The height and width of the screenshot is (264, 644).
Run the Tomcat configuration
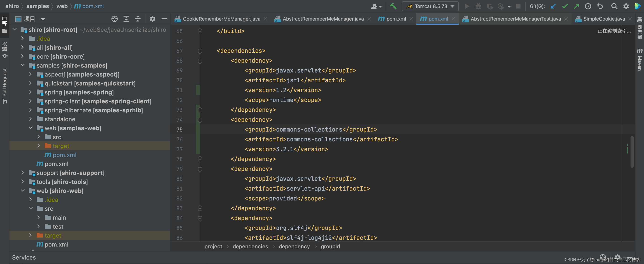[x=467, y=6]
